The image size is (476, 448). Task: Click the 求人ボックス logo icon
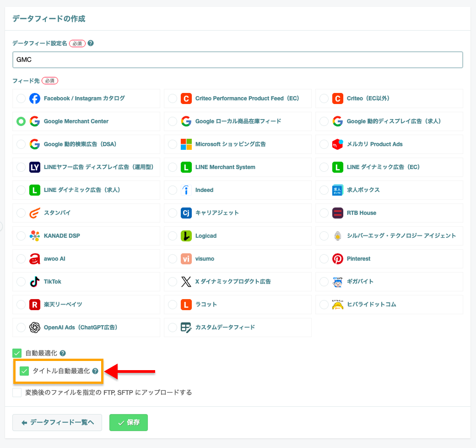click(338, 190)
